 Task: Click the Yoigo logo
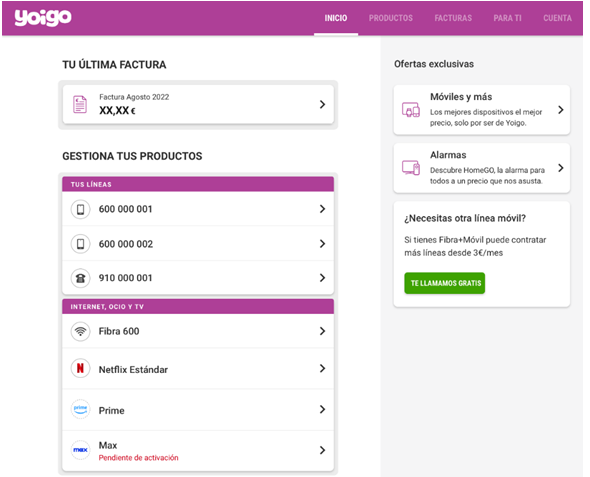click(43, 18)
